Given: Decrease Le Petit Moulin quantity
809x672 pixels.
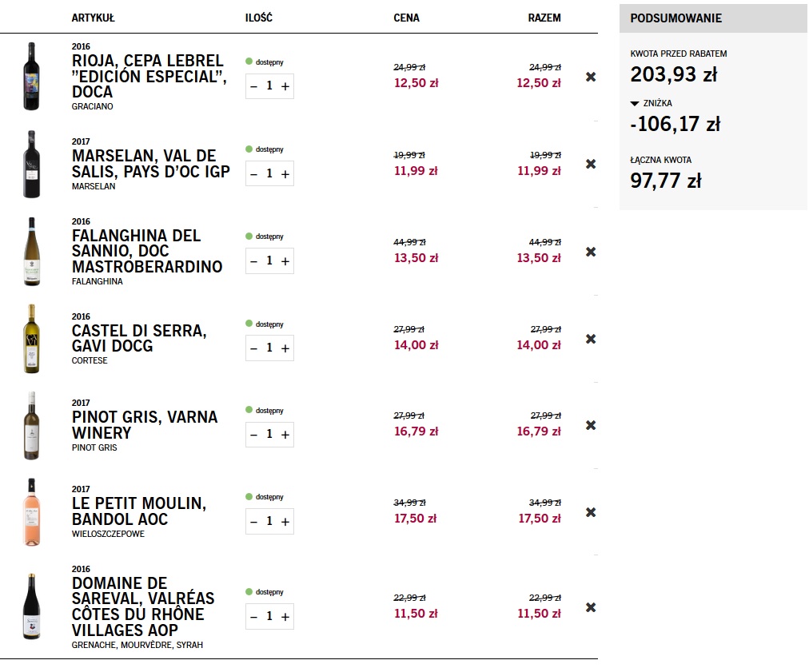Looking at the screenshot, I should 254,522.
